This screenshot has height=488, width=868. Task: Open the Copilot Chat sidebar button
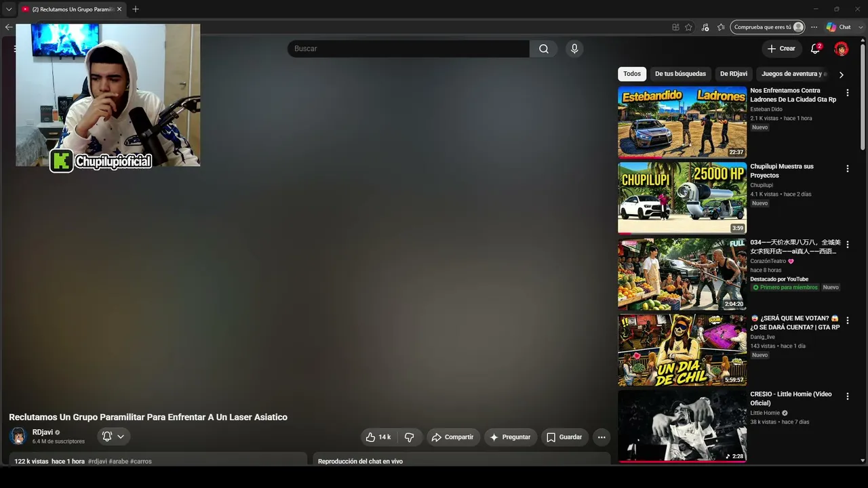839,27
